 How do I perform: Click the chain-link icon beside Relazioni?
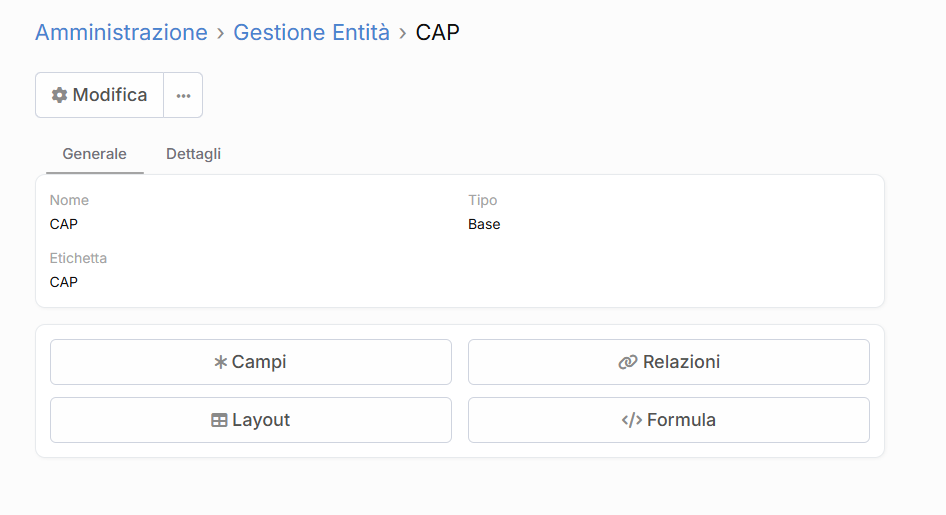coord(628,362)
